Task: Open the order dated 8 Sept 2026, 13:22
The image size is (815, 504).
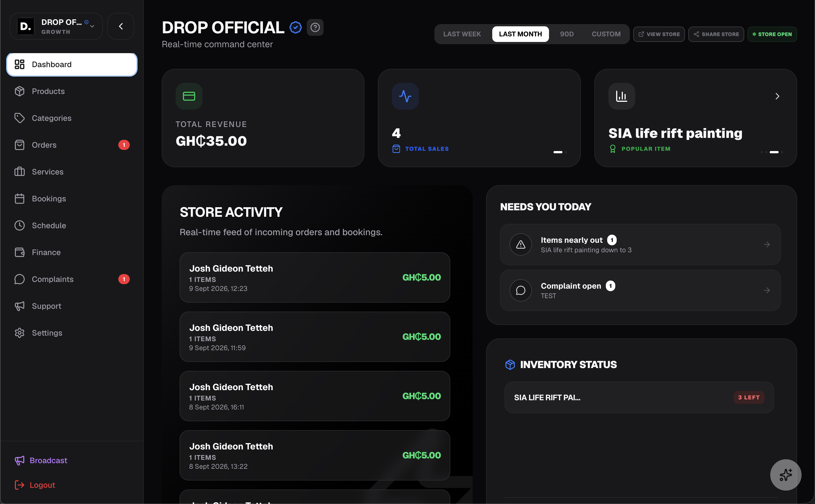Action: click(x=315, y=455)
